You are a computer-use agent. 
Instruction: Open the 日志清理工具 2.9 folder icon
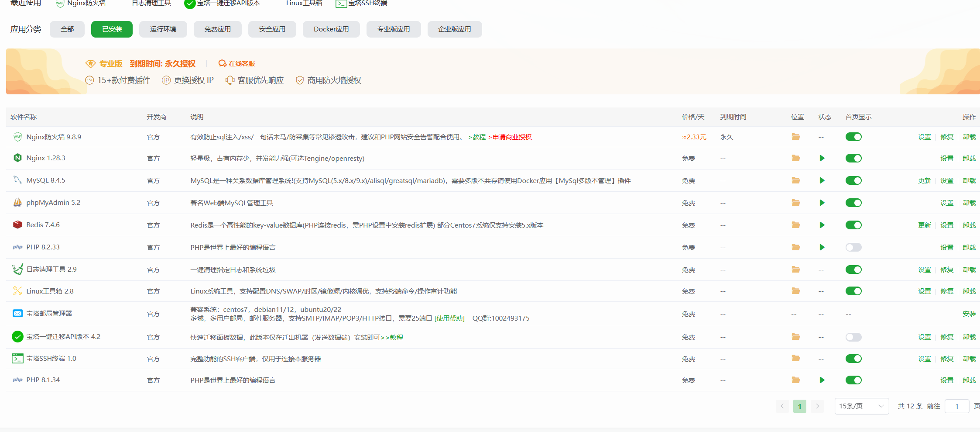tap(796, 270)
